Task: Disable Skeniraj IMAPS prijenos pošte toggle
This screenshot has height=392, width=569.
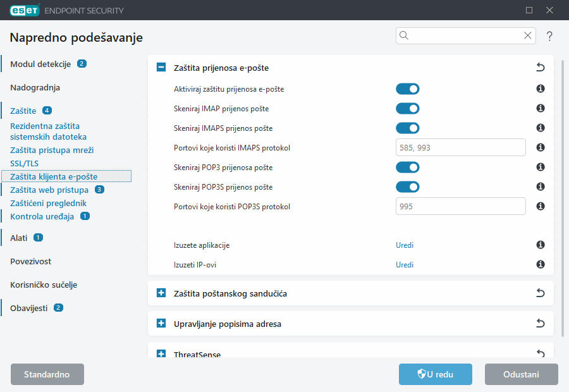Action: pos(407,128)
